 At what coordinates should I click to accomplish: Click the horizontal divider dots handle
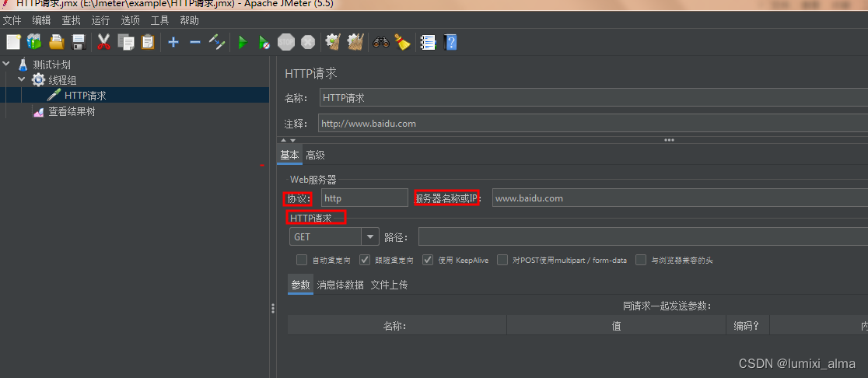click(x=669, y=140)
